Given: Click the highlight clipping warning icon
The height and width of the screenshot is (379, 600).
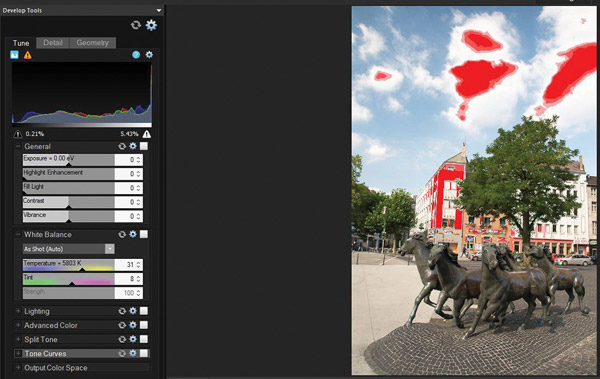Looking at the screenshot, I should tap(147, 134).
